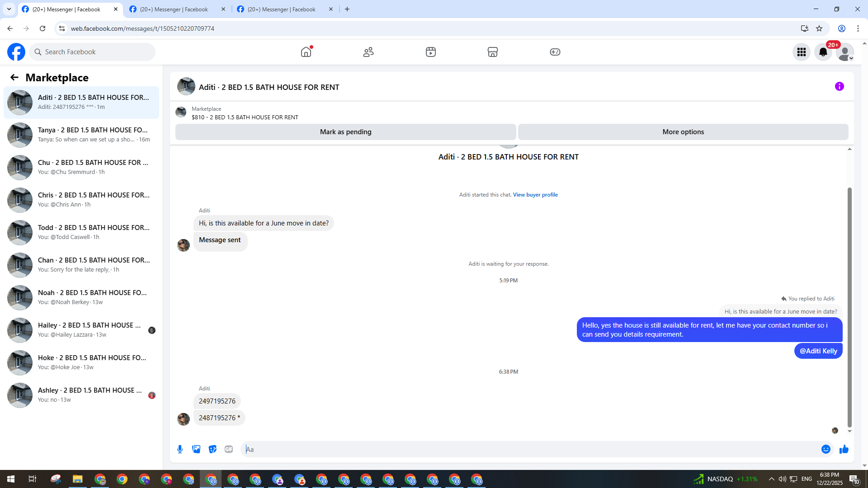Open the emoji picker
Viewport: 868px width, 488px height.
[826, 449]
